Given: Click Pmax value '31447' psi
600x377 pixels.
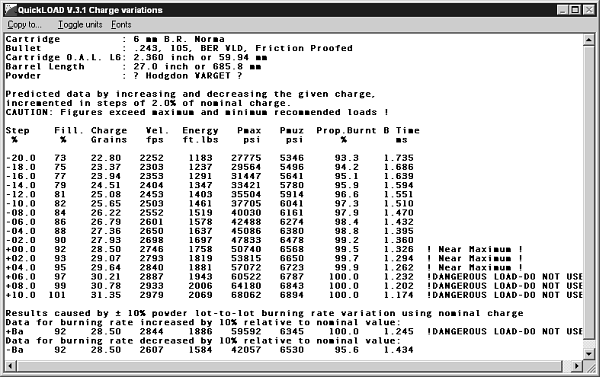Looking at the screenshot, I should (x=246, y=176).
